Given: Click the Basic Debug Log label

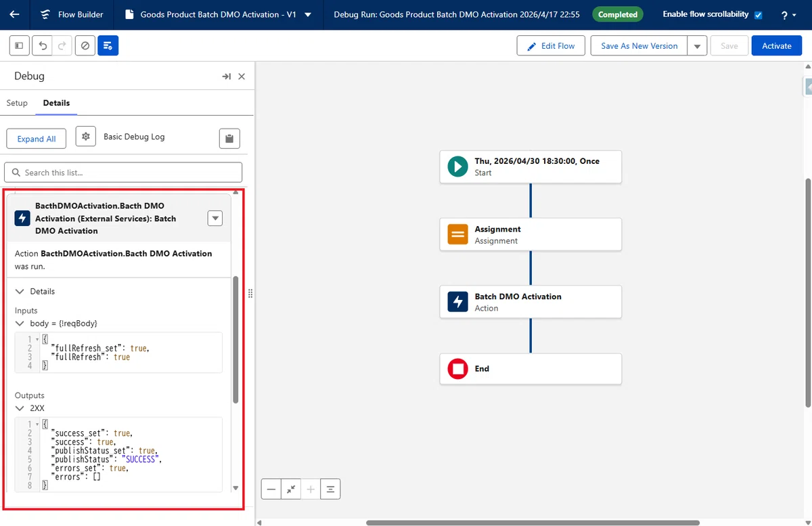Looking at the screenshot, I should click(134, 137).
